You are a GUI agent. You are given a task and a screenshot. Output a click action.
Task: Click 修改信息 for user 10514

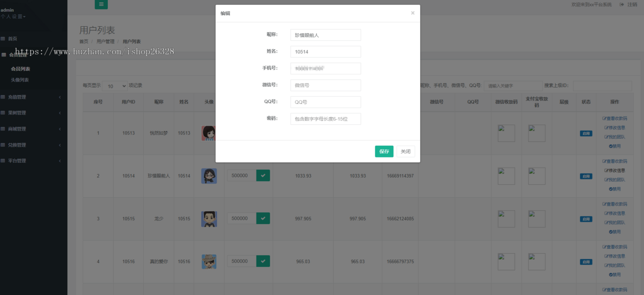click(x=614, y=170)
